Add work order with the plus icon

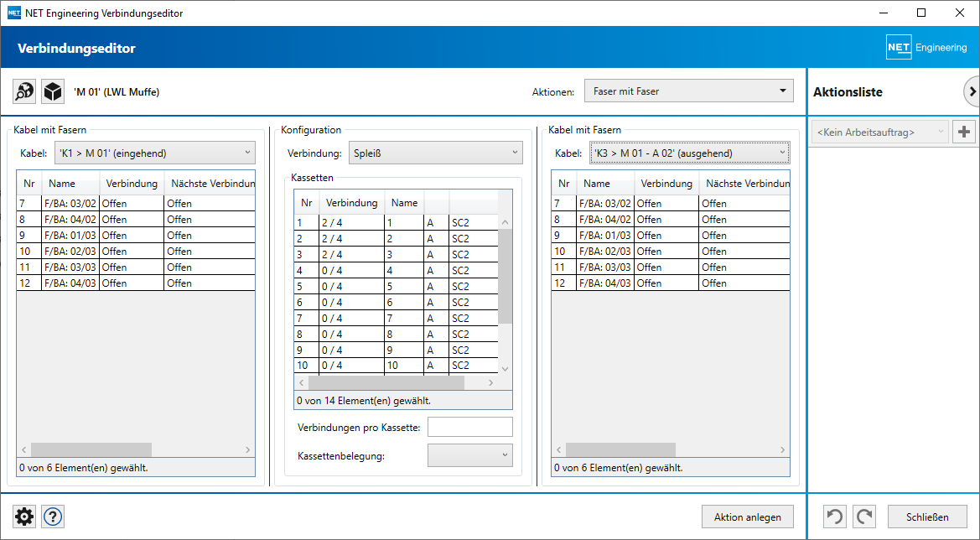click(964, 132)
